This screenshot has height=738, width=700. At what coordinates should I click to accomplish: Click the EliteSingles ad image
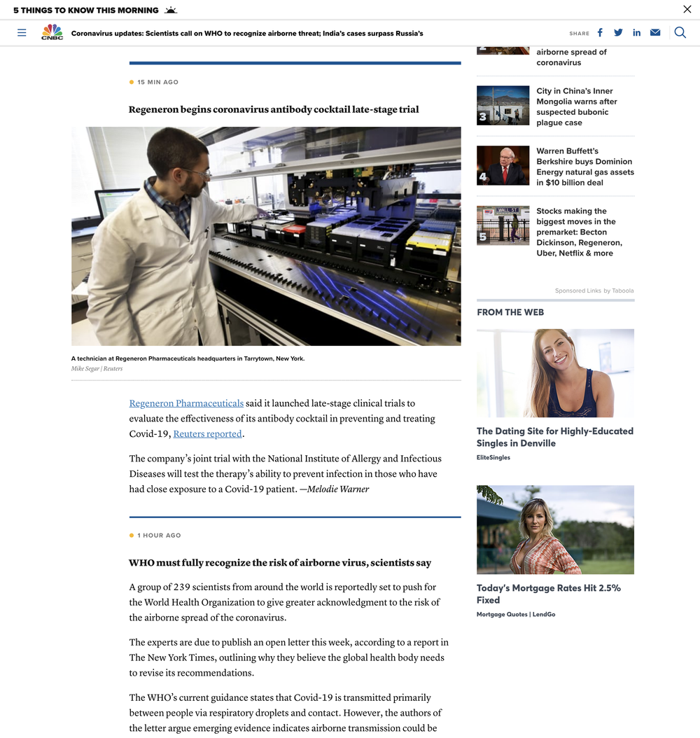point(555,373)
